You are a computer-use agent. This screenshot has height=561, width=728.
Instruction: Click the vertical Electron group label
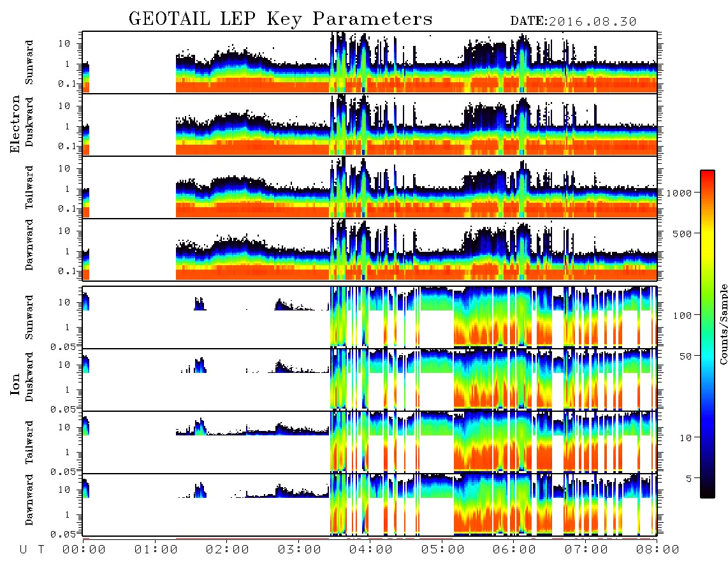point(15,124)
